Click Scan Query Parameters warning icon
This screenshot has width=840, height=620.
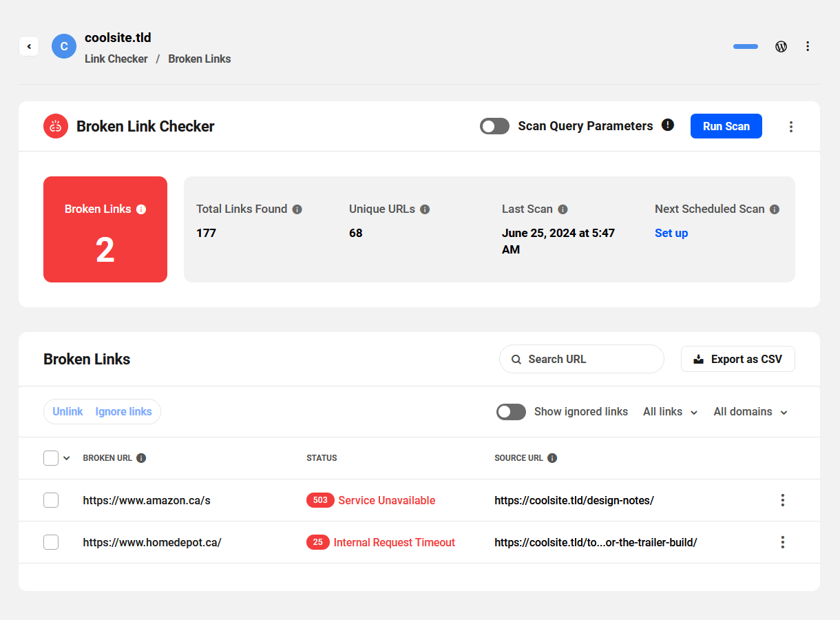pyautogui.click(x=668, y=125)
